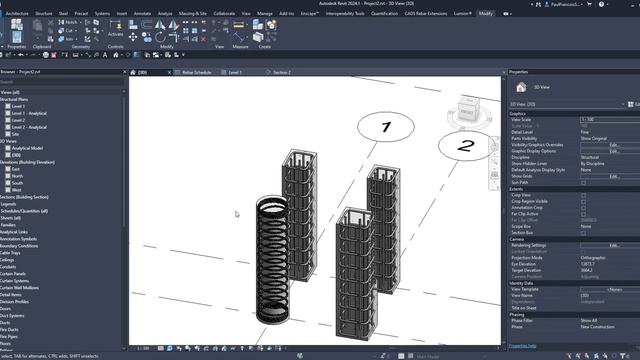Click the Default 3D View house icon in toolbar

(x=116, y=55)
